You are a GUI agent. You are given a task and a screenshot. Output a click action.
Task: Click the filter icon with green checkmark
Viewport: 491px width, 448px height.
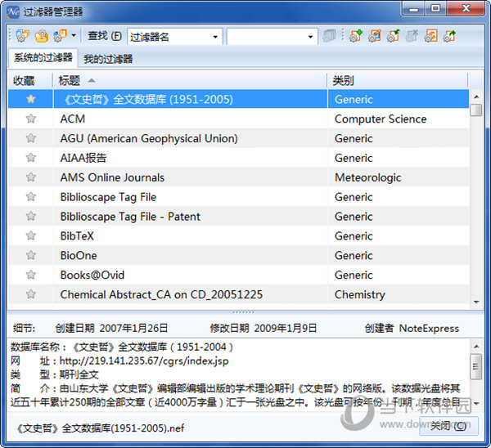click(394, 36)
